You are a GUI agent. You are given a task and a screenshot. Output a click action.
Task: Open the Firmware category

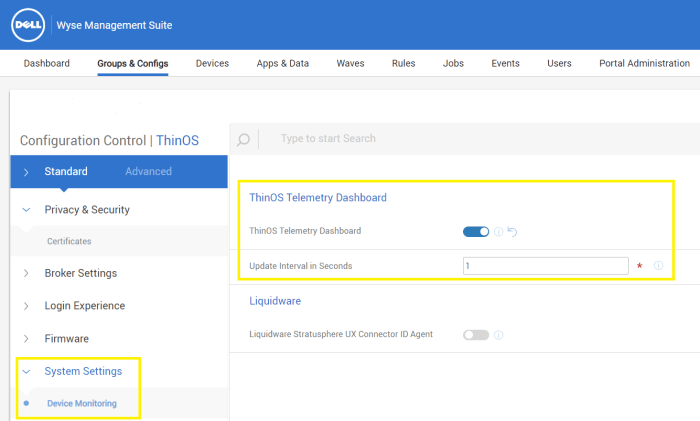tap(67, 339)
